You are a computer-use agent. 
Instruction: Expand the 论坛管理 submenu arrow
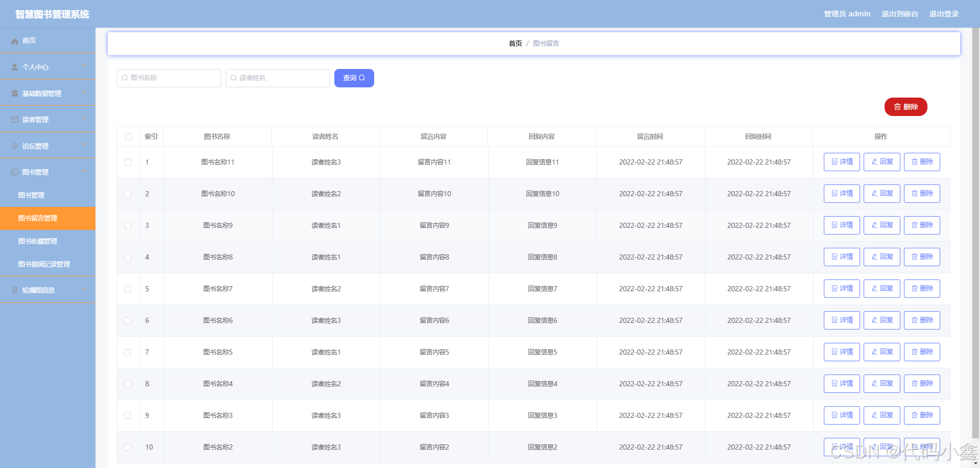click(x=83, y=145)
